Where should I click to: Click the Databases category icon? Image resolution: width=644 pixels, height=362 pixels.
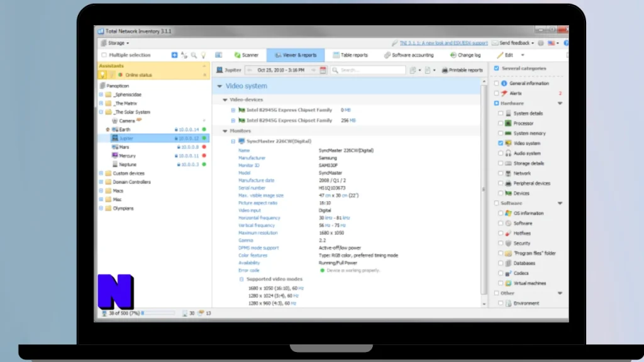tap(508, 263)
